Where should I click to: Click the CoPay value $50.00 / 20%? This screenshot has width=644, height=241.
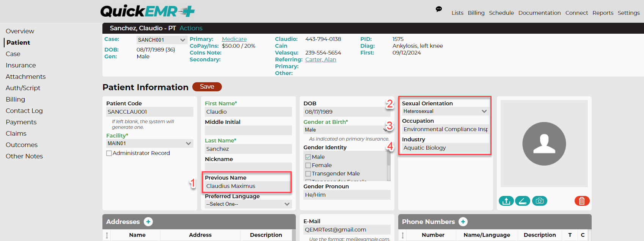(239, 46)
